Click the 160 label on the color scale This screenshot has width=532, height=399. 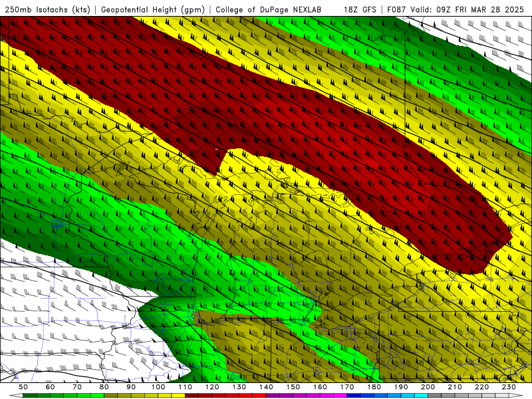[320, 387]
